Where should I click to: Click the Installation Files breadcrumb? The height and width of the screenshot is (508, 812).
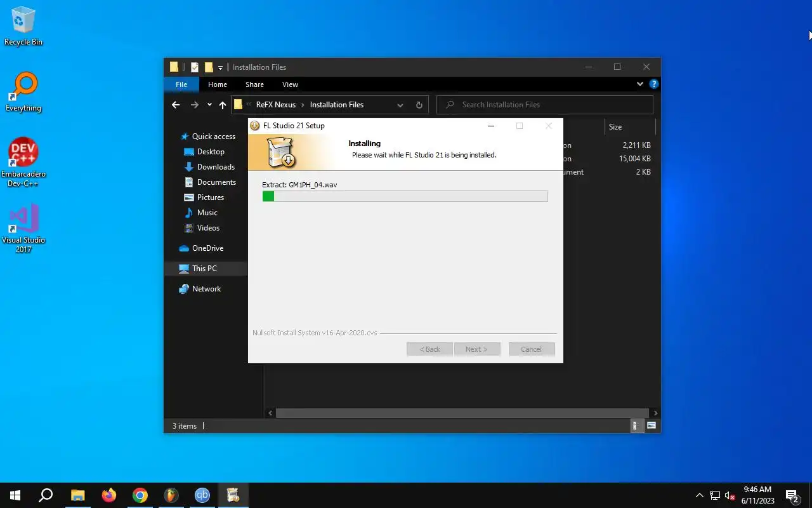tap(337, 105)
